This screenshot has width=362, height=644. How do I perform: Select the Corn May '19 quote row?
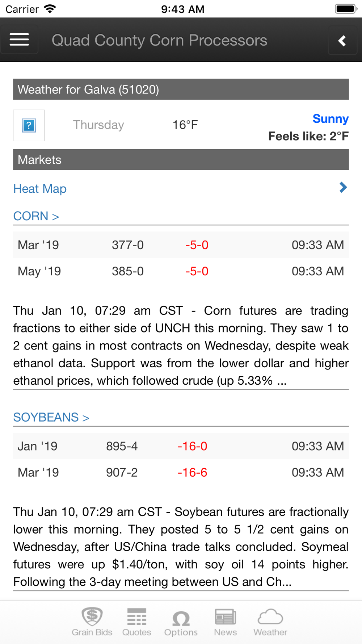click(181, 271)
